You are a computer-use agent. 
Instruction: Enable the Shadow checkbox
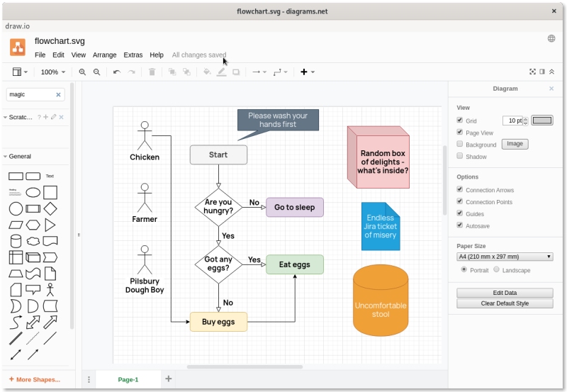tap(459, 156)
